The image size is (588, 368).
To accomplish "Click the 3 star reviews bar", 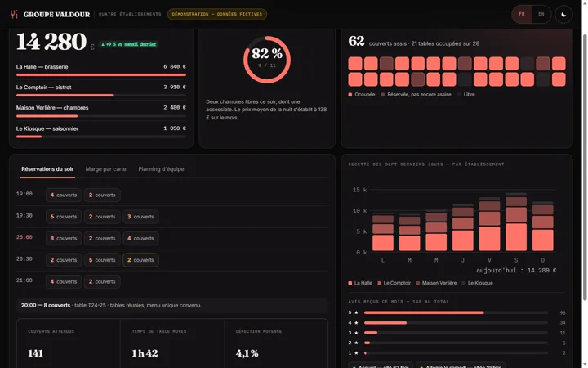I will (x=457, y=333).
